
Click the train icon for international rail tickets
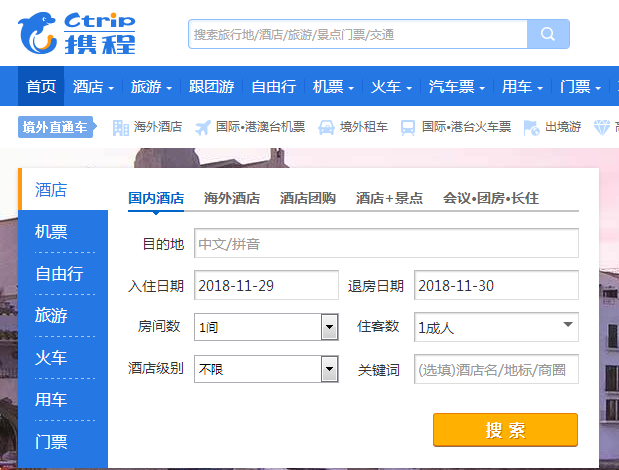408,127
